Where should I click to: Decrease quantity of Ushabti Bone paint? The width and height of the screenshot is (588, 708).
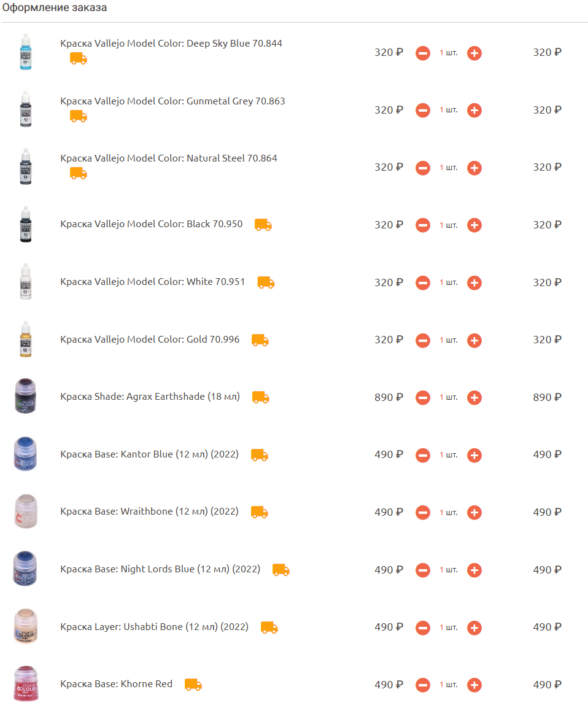coord(422,628)
